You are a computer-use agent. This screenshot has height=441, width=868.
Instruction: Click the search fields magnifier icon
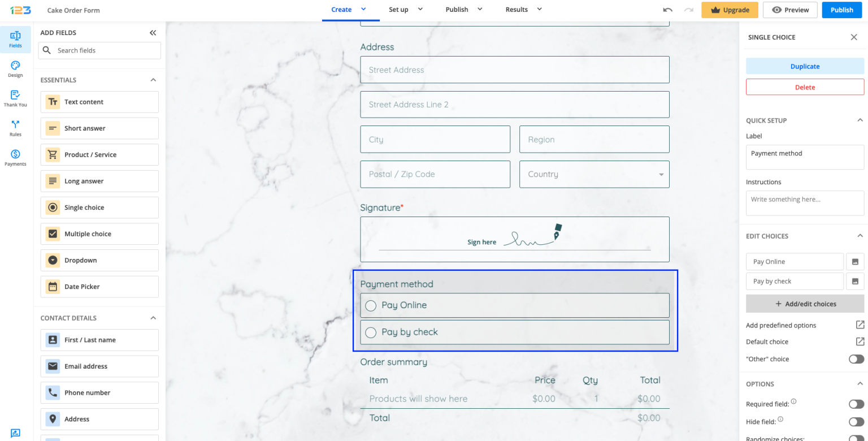[47, 50]
